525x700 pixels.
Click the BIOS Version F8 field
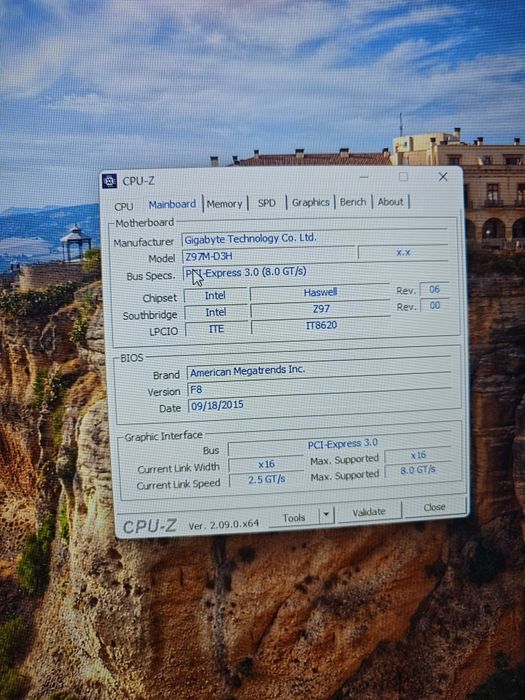320,388
